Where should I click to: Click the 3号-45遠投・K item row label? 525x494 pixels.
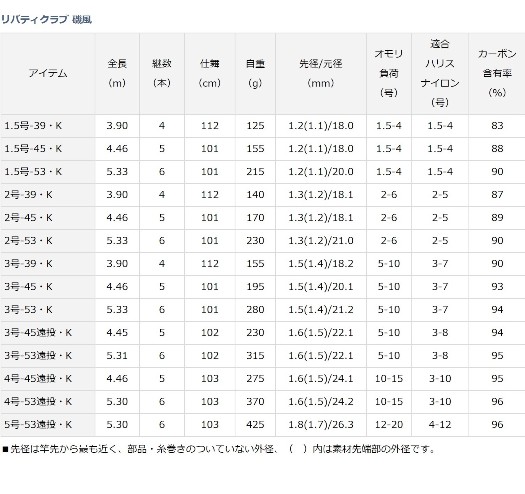click(38, 333)
